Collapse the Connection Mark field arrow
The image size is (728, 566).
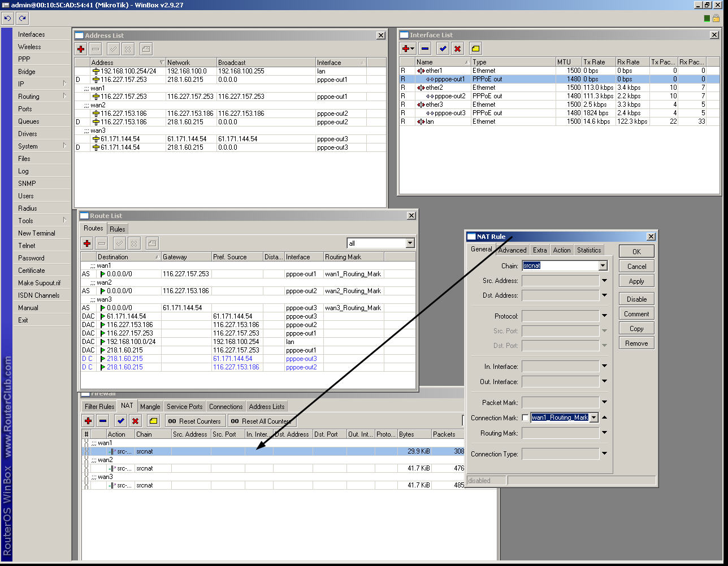[x=604, y=417]
